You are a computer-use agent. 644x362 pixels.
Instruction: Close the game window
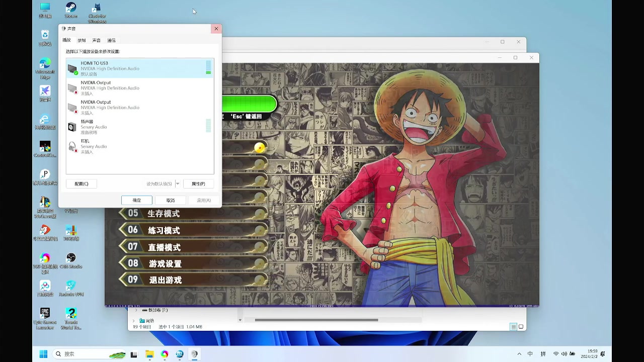coord(531,58)
